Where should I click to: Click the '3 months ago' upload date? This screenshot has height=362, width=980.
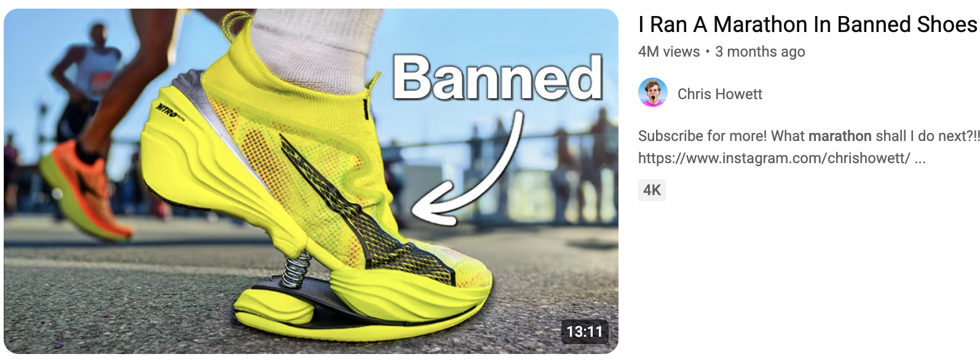pos(760,52)
